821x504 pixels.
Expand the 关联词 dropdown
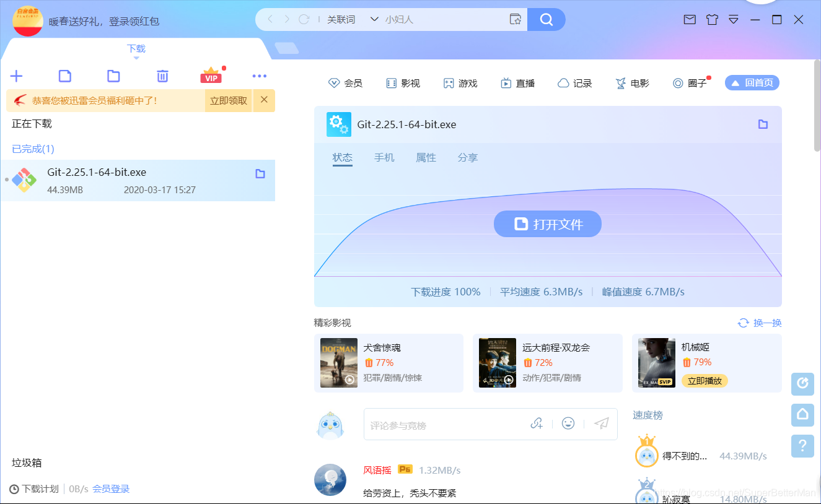tap(374, 19)
